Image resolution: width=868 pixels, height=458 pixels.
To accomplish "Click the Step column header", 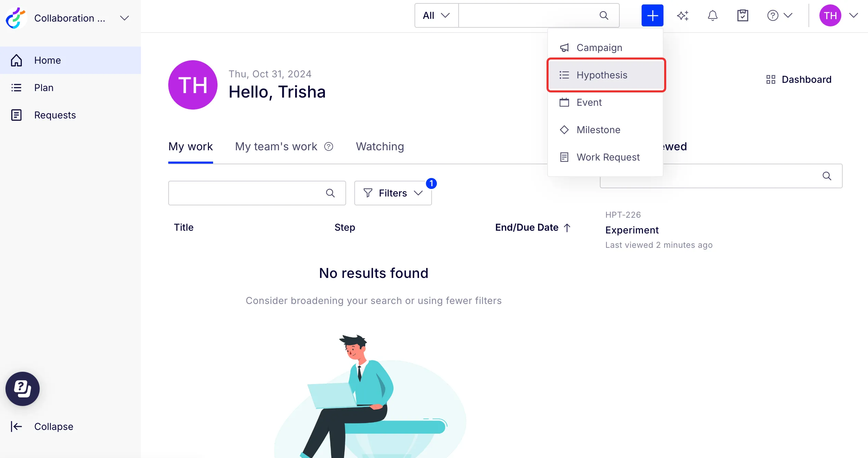I will (345, 228).
